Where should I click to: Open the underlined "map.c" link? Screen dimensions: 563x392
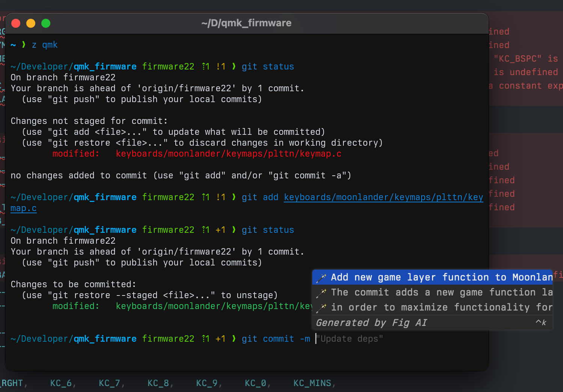coord(23,208)
